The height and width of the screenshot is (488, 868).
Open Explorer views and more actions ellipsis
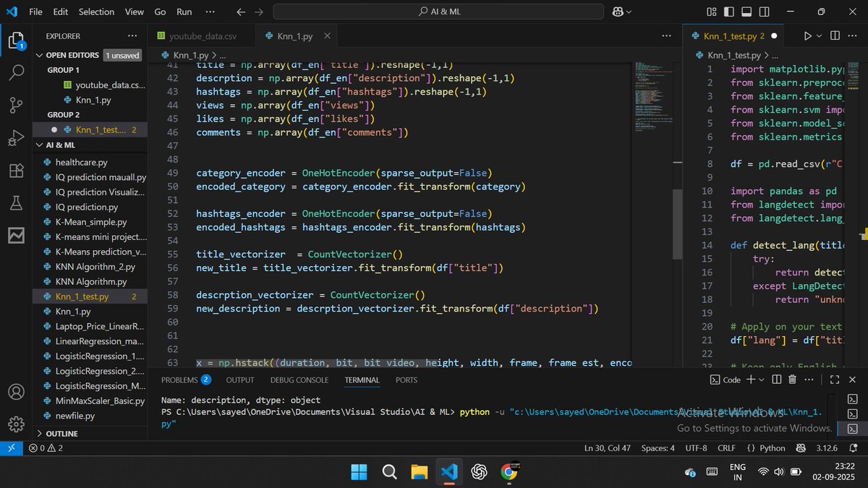[132, 35]
